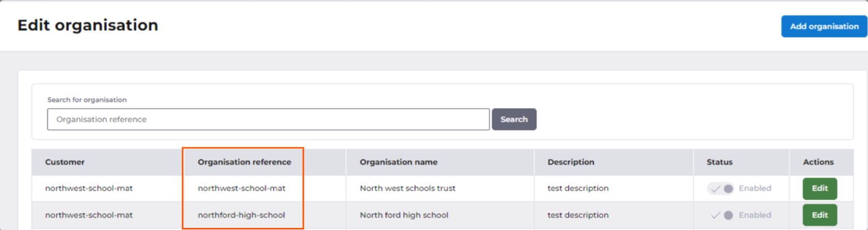Screen dimensions: 868x230
Task: Click the Customer column header
Action: [x=65, y=162]
